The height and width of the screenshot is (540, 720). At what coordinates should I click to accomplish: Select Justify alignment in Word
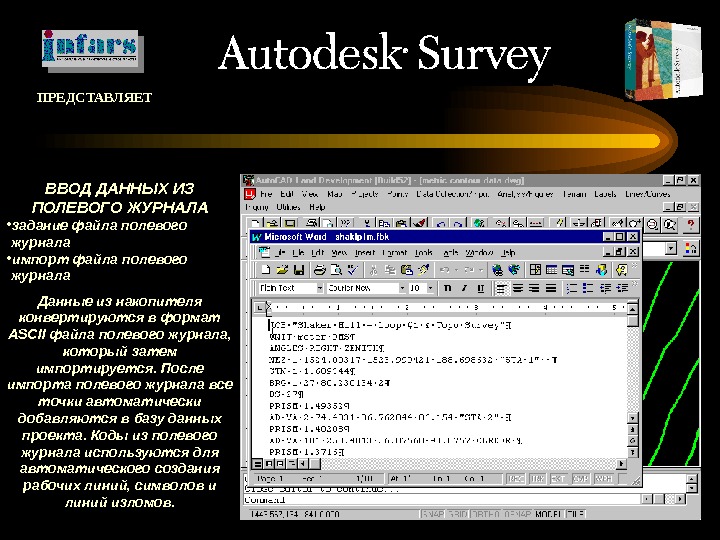(x=551, y=288)
